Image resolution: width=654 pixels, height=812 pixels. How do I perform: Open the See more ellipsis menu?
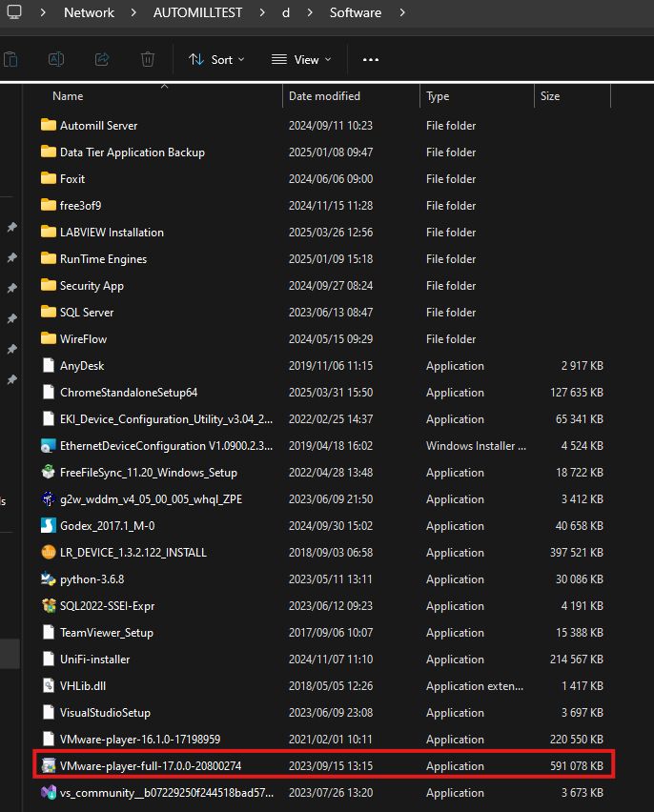371,60
